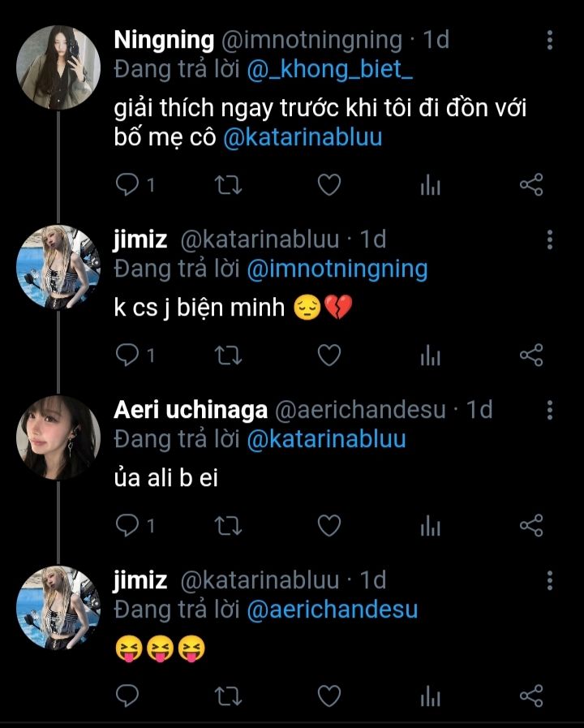Open the @katarinabluu mention in Ningning's tweet
Image resolution: width=584 pixels, height=728 pixels.
(301, 138)
